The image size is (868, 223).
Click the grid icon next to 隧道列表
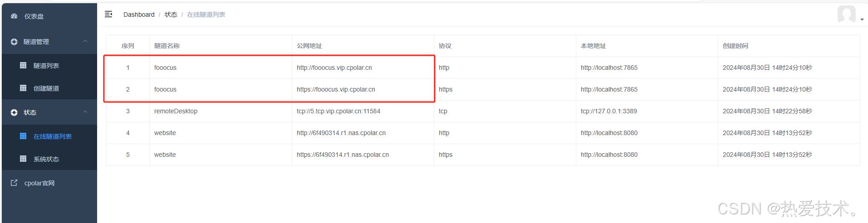23,65
